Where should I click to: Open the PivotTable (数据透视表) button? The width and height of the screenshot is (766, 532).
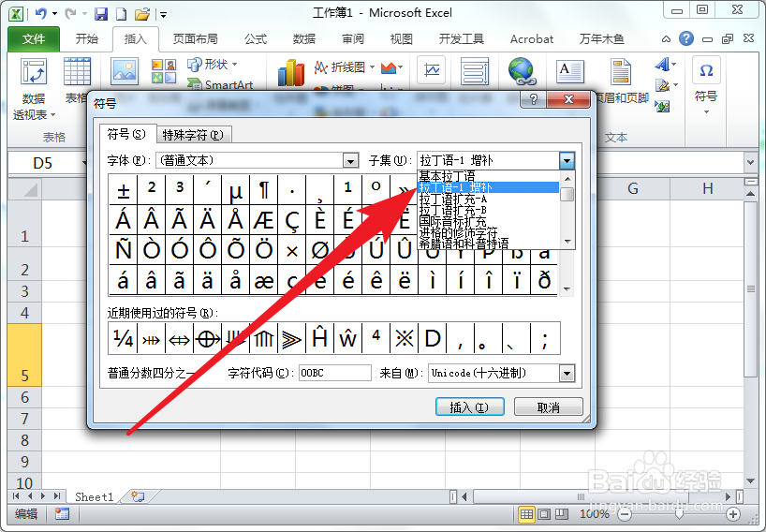click(34, 89)
